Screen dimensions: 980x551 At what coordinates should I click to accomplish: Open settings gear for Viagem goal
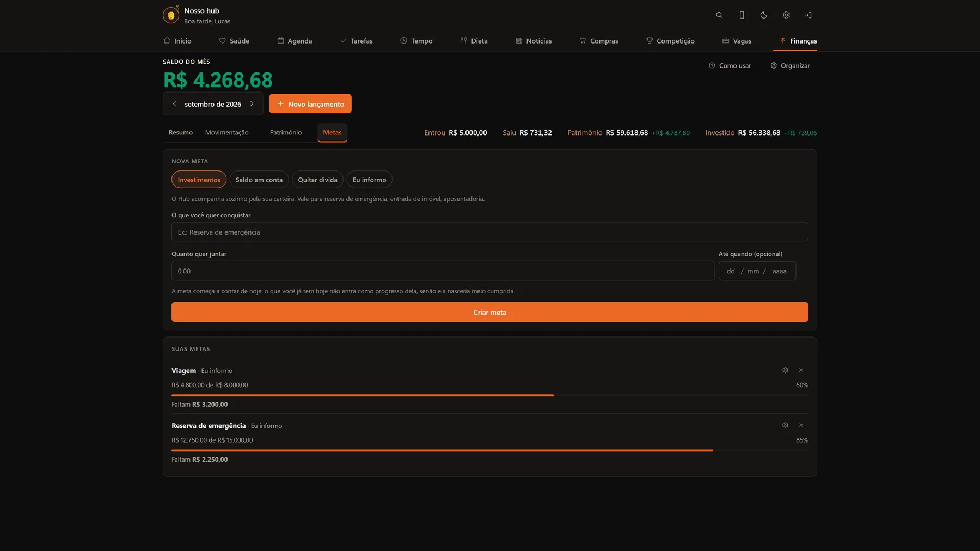point(785,370)
